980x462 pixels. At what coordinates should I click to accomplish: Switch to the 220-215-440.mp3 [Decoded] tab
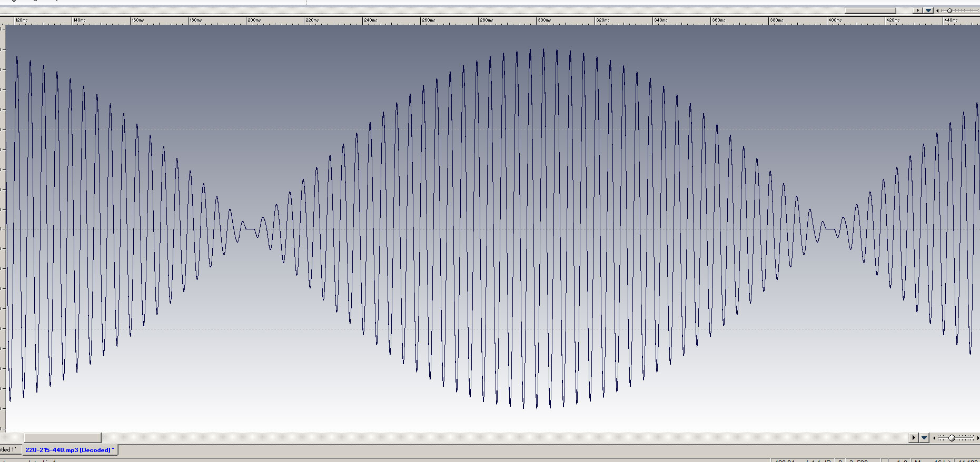[68, 450]
